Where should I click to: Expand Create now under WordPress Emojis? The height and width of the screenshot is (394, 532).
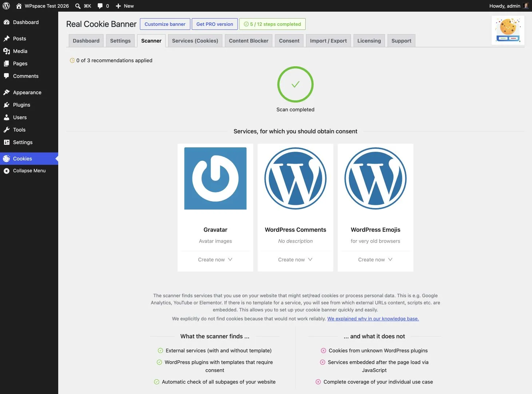tap(376, 259)
